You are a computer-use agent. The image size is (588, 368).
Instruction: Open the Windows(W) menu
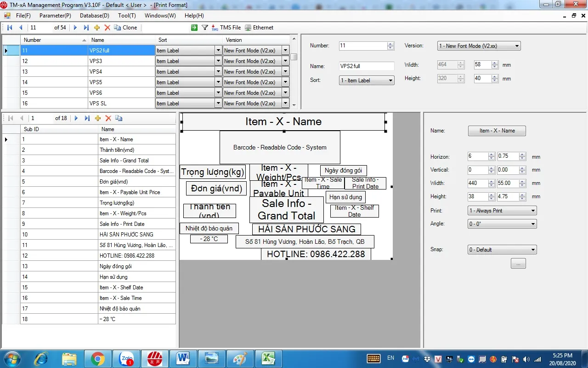coord(160,16)
